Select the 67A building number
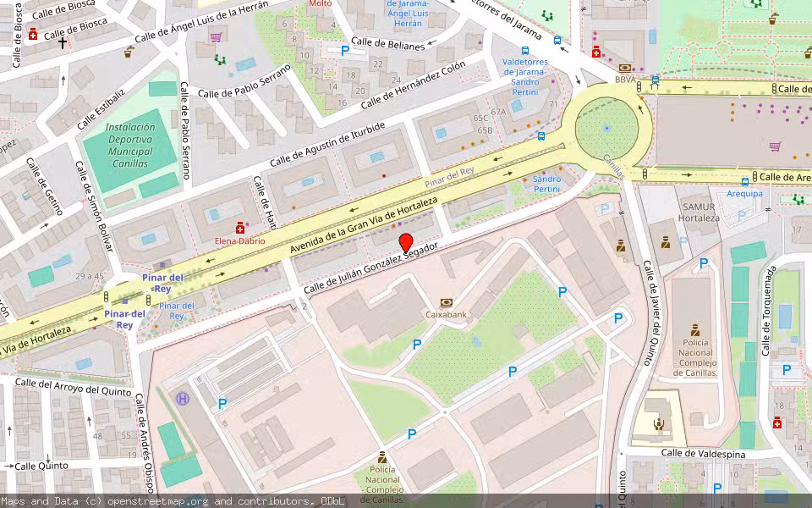Image resolution: width=812 pixels, height=508 pixels. [x=497, y=112]
